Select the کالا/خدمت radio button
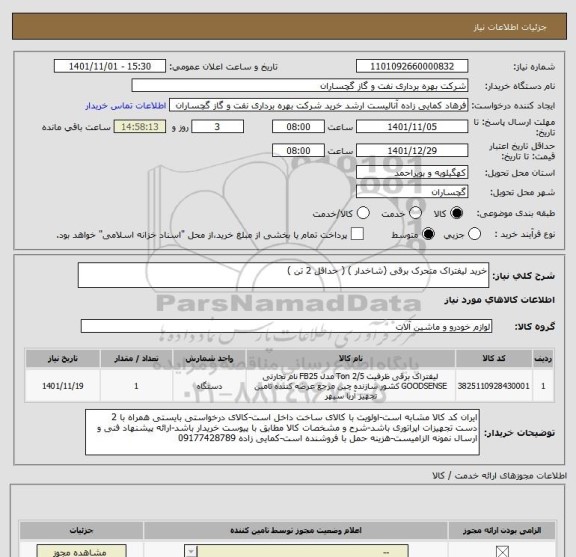Viewport: 576px width, 557px height. tap(363, 213)
